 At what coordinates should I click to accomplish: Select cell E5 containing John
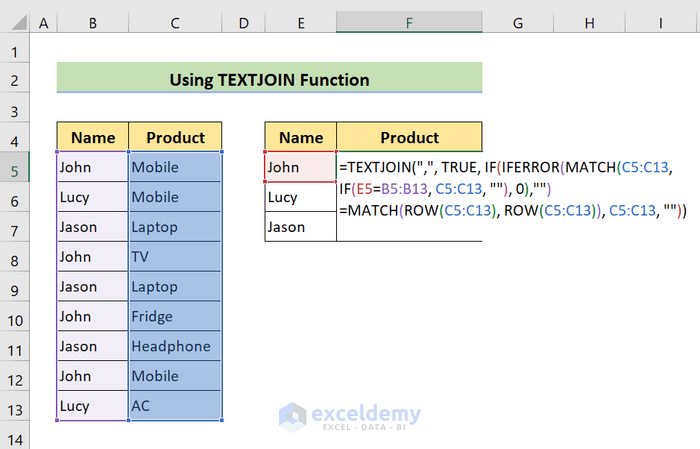coord(300,167)
